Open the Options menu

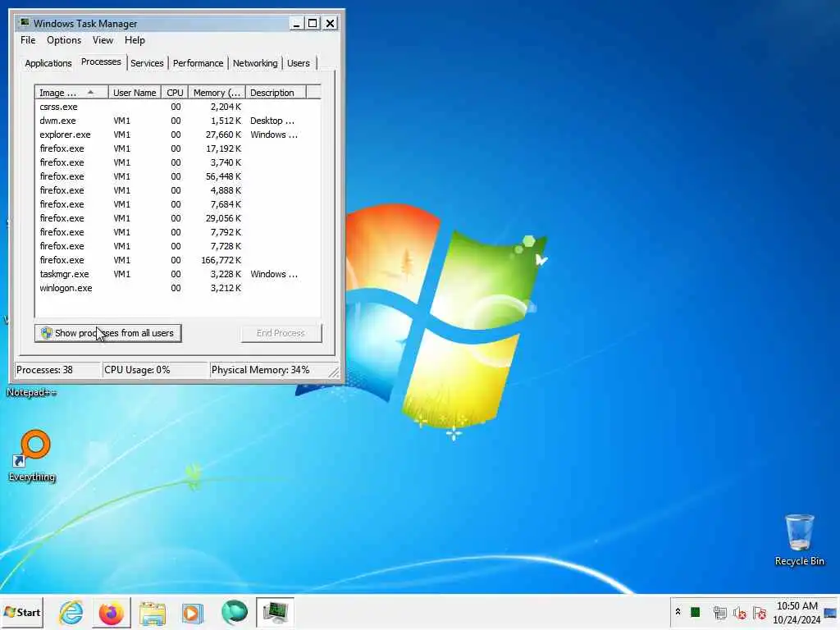click(x=64, y=40)
